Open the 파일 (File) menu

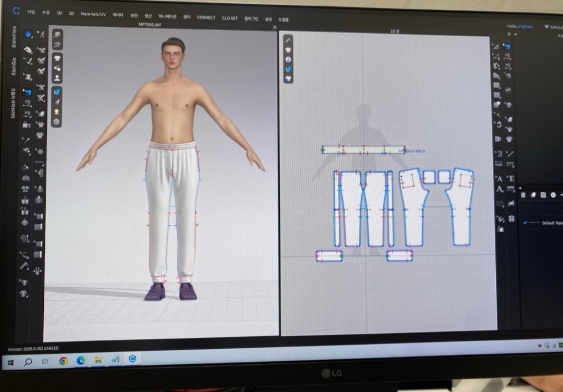coord(31,11)
